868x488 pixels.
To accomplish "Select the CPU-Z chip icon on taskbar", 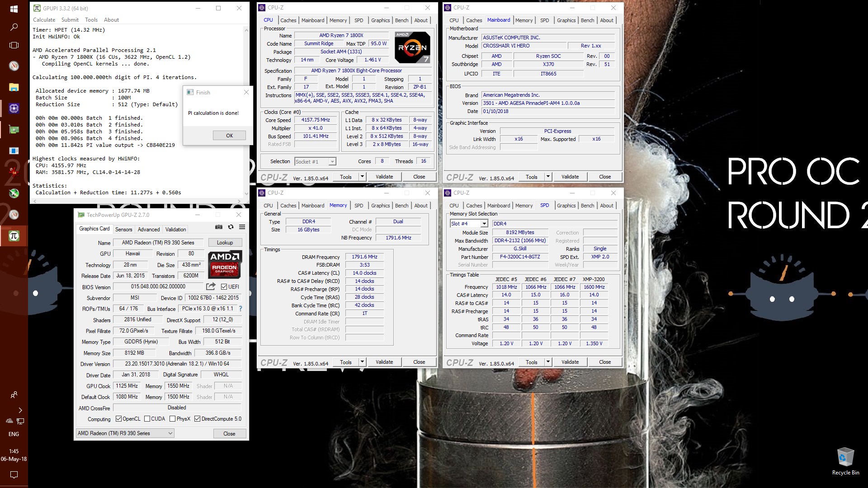I will (x=14, y=108).
